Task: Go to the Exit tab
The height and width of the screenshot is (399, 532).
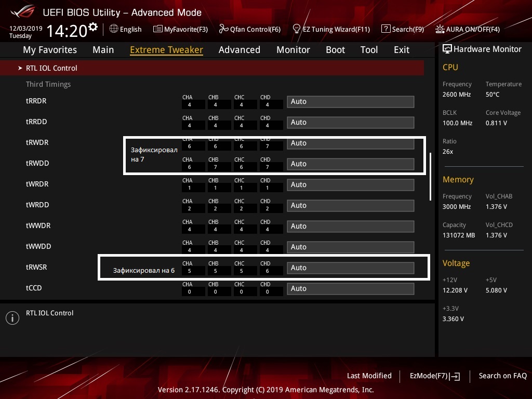Action: click(402, 50)
